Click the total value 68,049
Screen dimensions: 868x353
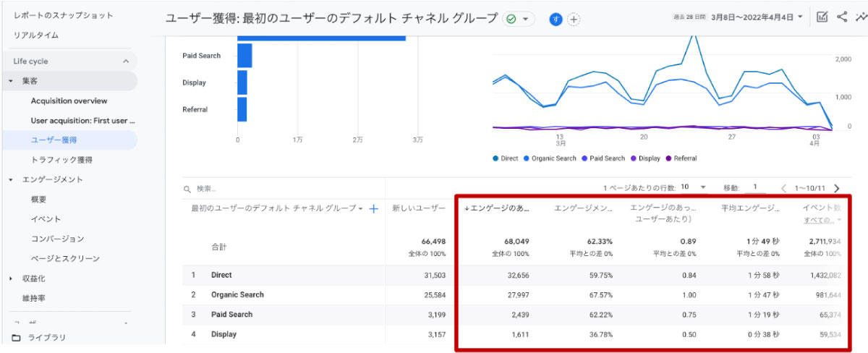pyautogui.click(x=516, y=242)
